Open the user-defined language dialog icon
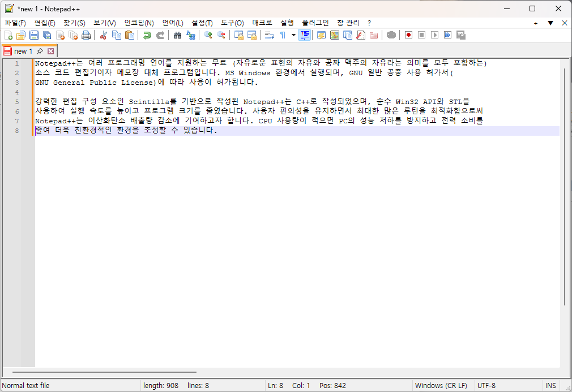The image size is (572, 392). pyautogui.click(x=321, y=35)
